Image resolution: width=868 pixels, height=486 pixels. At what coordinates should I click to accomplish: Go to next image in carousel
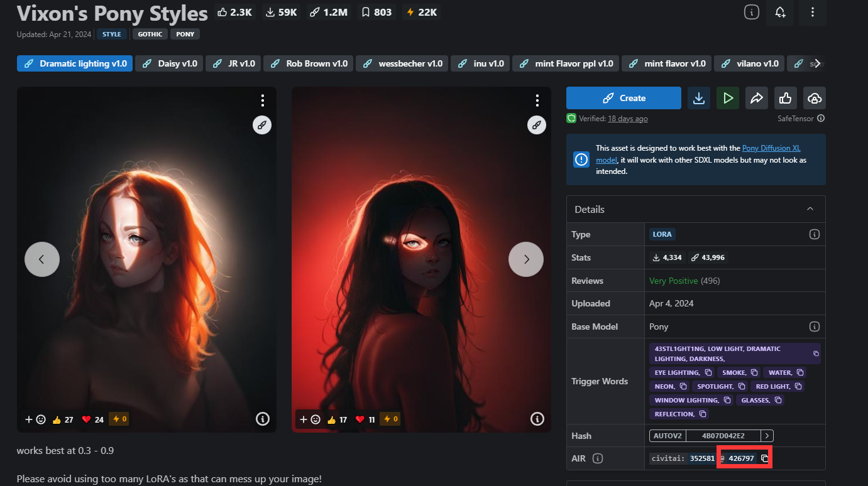tap(525, 259)
